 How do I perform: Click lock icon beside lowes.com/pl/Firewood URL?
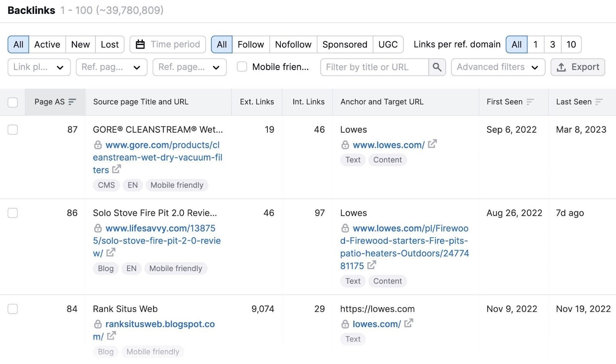tap(345, 228)
